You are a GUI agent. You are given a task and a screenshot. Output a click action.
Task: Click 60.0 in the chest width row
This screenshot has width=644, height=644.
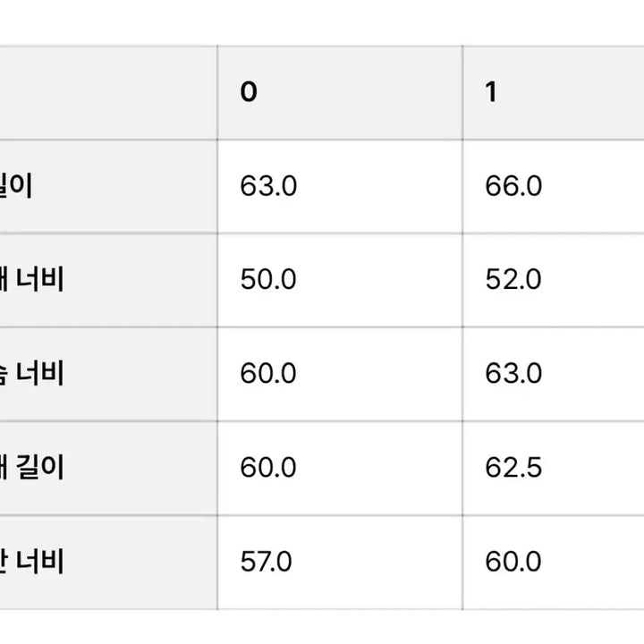coord(268,373)
